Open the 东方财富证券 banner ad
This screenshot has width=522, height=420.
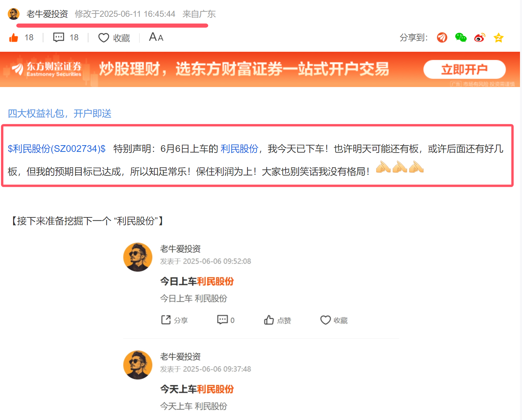click(x=260, y=70)
